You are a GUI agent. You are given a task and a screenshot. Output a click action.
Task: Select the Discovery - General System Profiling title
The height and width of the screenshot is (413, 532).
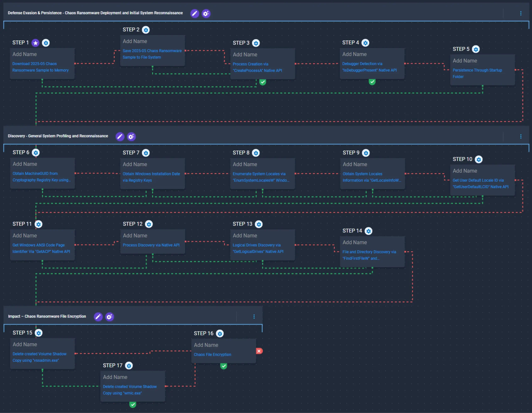(x=58, y=136)
